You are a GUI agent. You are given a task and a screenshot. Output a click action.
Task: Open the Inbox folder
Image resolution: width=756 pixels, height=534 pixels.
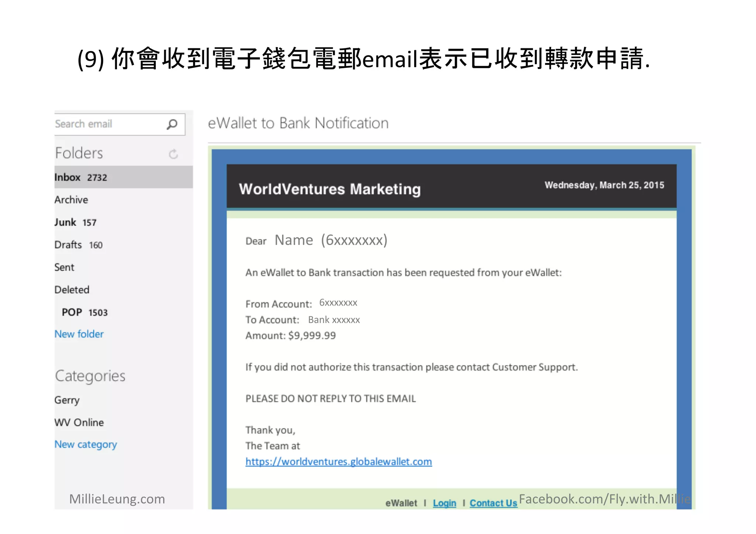124,177
